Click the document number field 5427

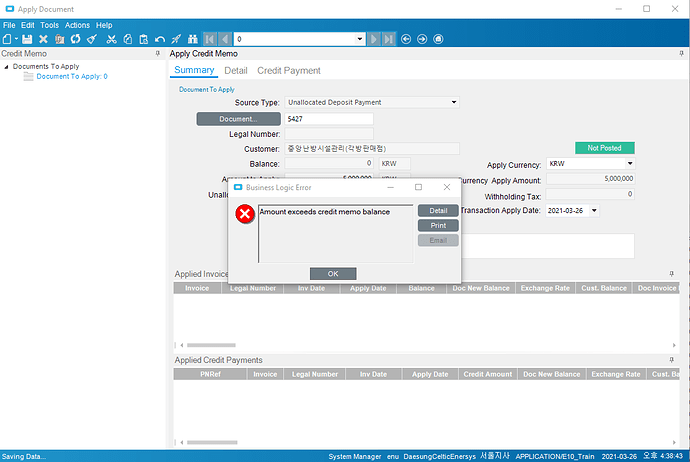tap(329, 119)
